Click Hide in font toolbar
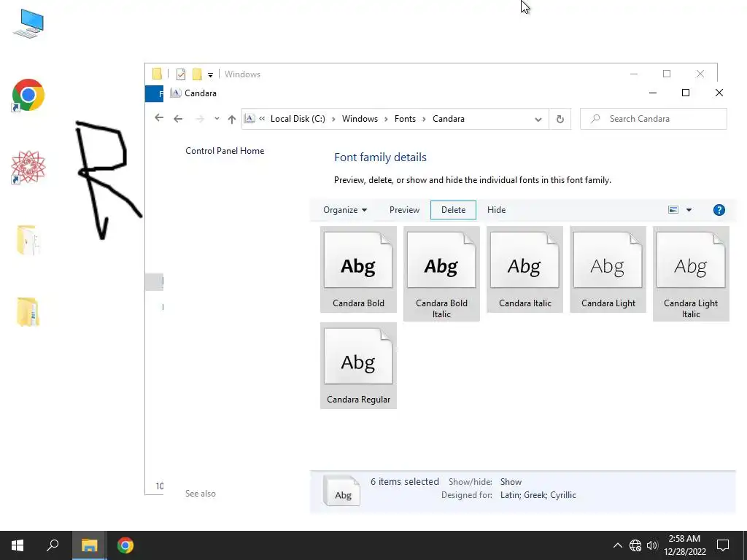Screen dimensions: 747x560 [x=496, y=210]
